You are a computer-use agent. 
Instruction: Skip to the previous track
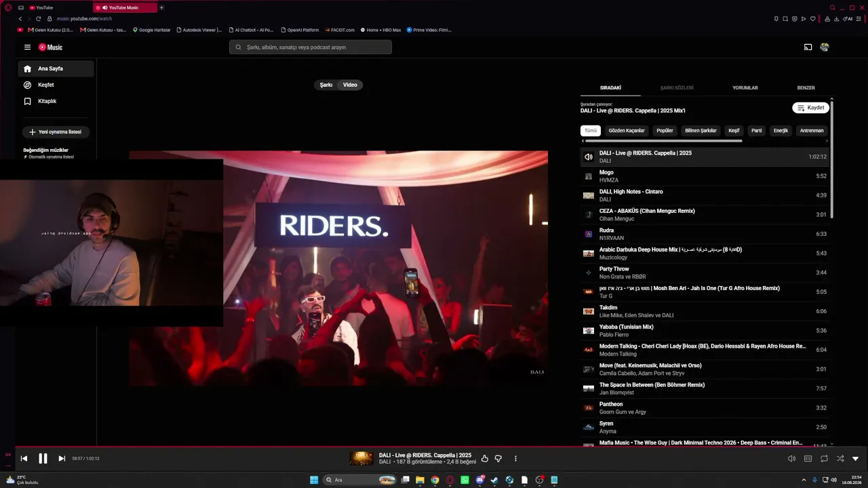(x=24, y=459)
